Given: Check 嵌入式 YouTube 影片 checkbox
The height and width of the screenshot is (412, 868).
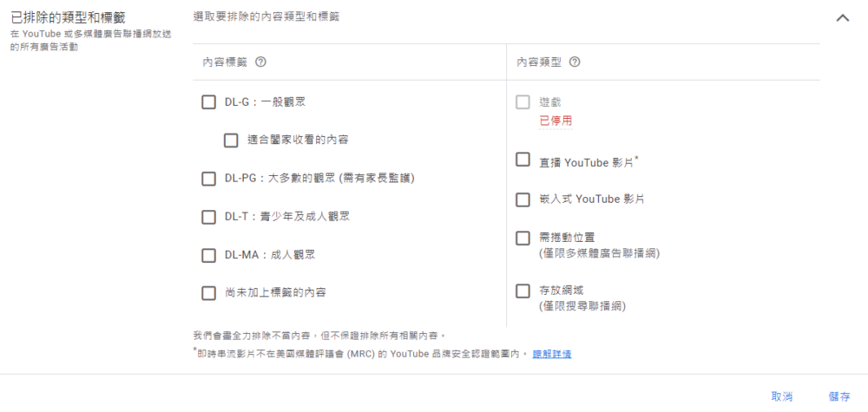Looking at the screenshot, I should coord(523,199).
